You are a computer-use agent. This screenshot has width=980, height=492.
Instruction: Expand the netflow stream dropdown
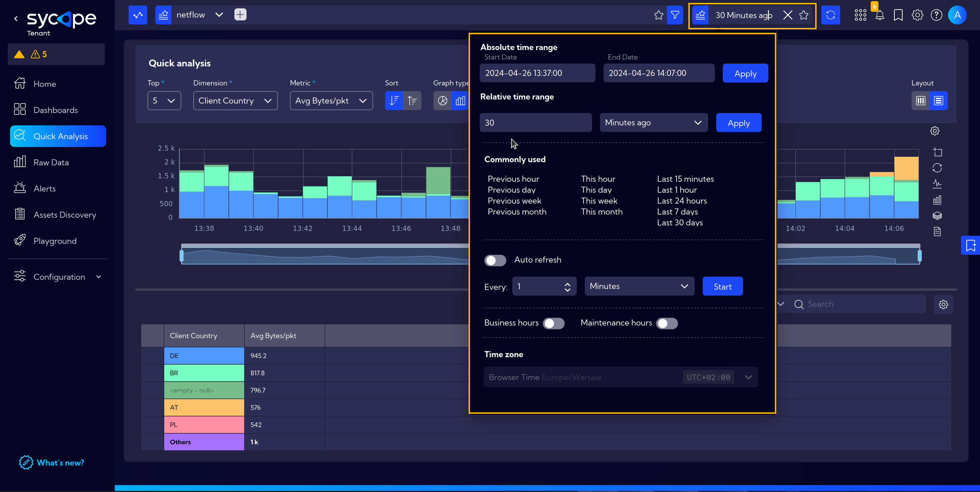pos(219,15)
